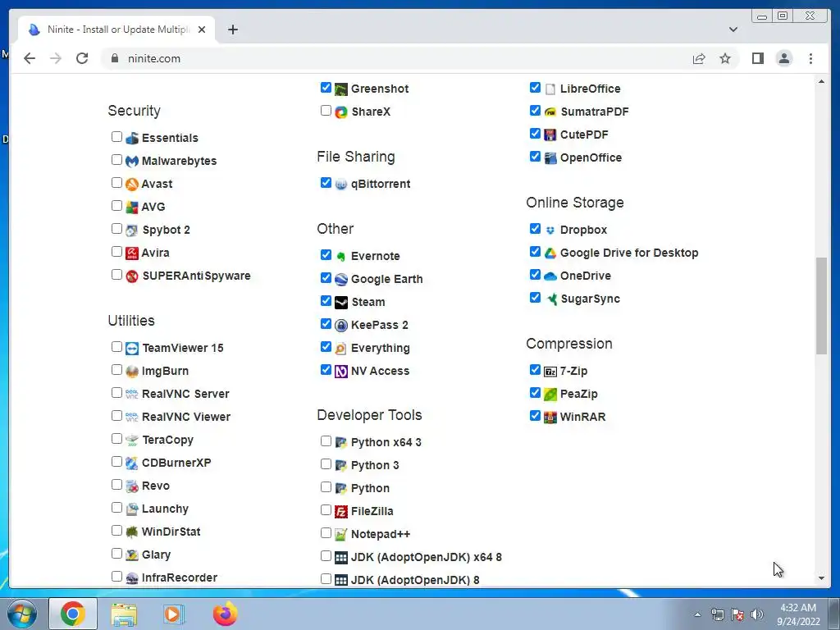Go back to the previous page
The height and width of the screenshot is (630, 840).
click(x=30, y=58)
